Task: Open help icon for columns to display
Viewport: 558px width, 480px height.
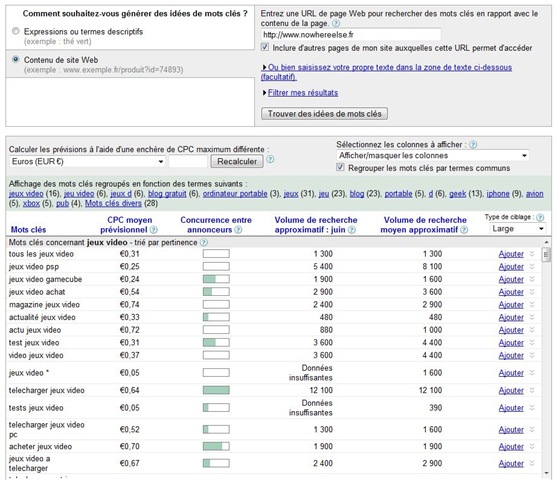Action: [x=473, y=144]
